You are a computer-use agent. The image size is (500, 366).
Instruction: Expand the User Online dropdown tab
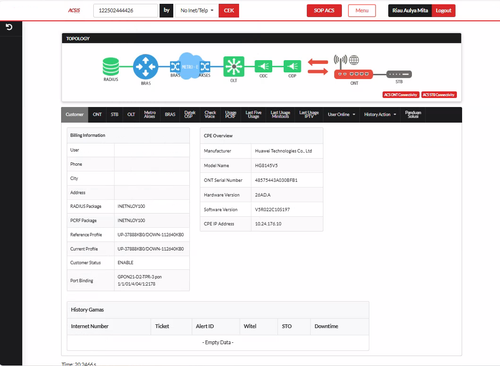[341, 114]
